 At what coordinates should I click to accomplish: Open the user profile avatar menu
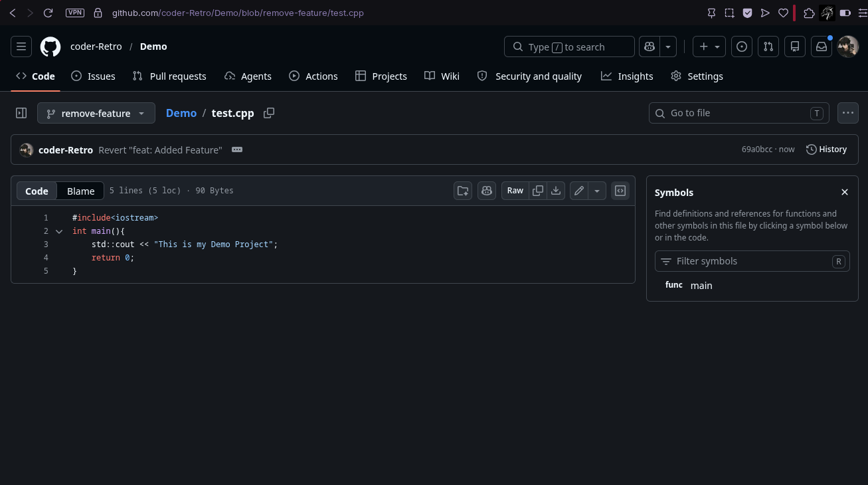(848, 47)
